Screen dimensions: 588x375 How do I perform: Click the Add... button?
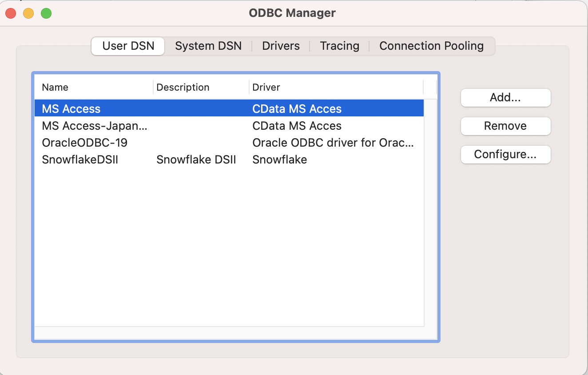pos(505,98)
